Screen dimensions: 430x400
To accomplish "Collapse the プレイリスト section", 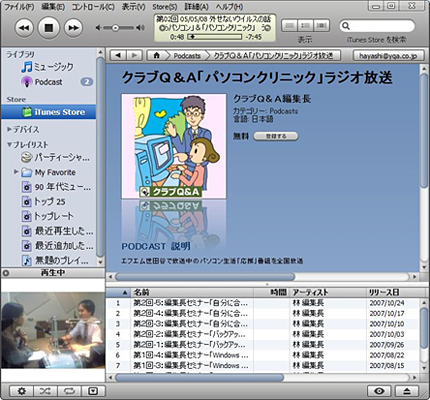I will pos(10,144).
